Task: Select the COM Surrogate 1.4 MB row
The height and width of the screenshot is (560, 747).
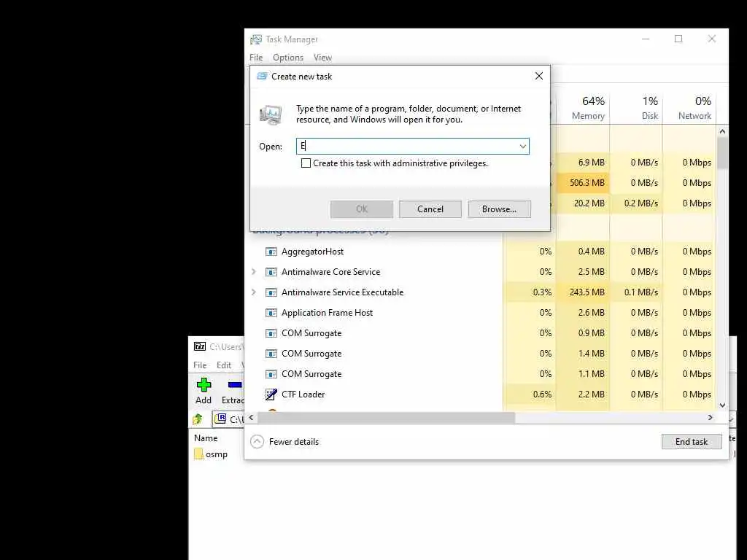Action: (x=481, y=354)
